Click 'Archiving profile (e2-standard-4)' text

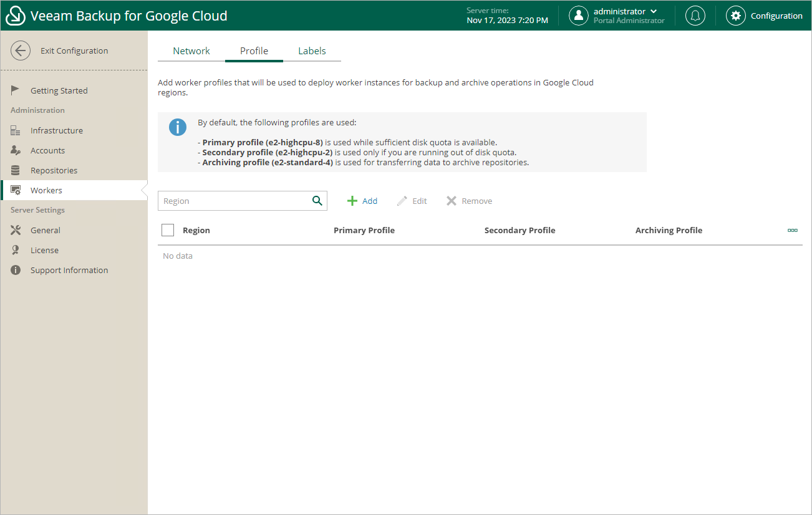click(x=268, y=162)
